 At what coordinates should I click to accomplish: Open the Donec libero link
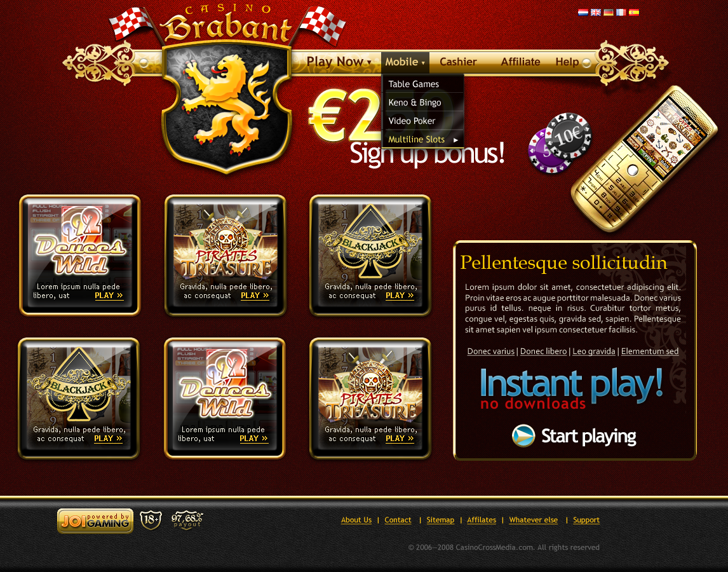[x=543, y=351]
